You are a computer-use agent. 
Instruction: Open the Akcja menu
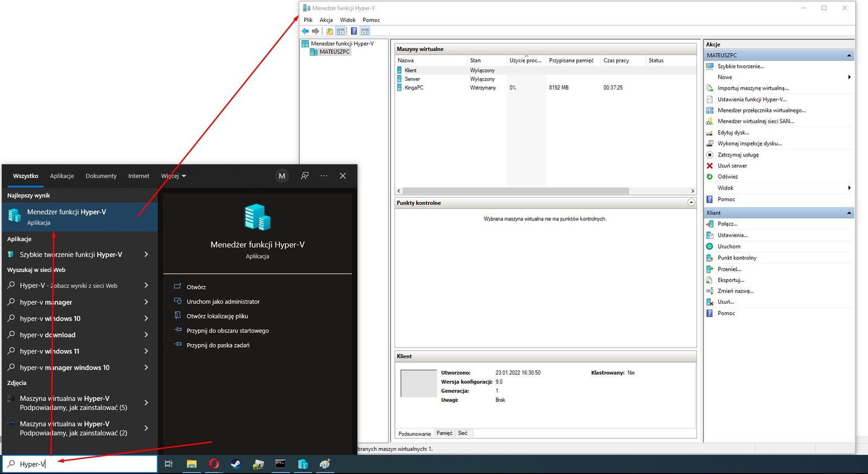coord(326,20)
